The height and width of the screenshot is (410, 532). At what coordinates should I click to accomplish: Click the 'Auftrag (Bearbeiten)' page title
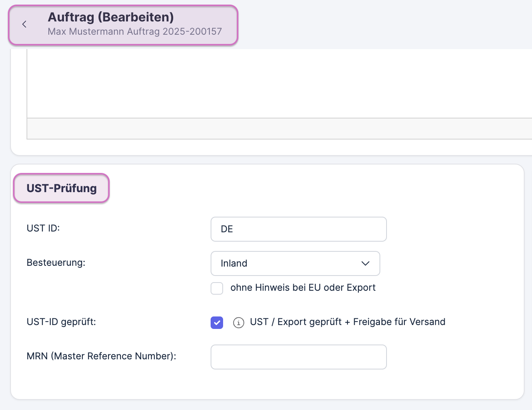[111, 17]
